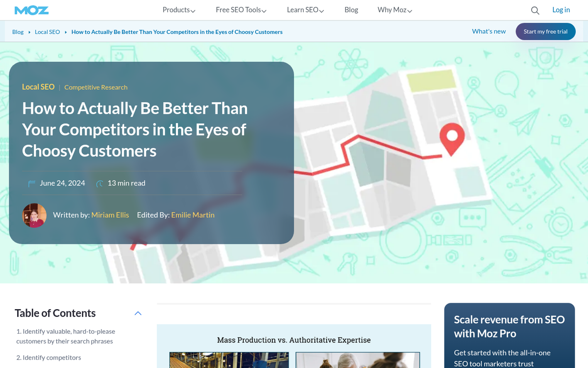Click the flag icon beside the publish date
The width and height of the screenshot is (588, 368).
click(x=31, y=183)
